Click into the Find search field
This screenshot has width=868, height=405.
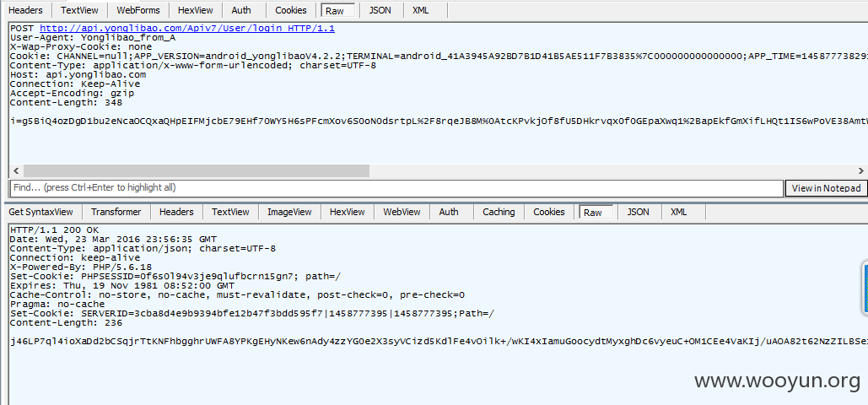pyautogui.click(x=396, y=188)
